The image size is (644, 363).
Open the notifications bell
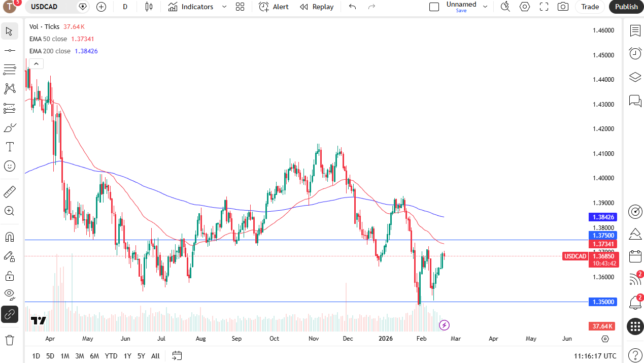point(635,303)
